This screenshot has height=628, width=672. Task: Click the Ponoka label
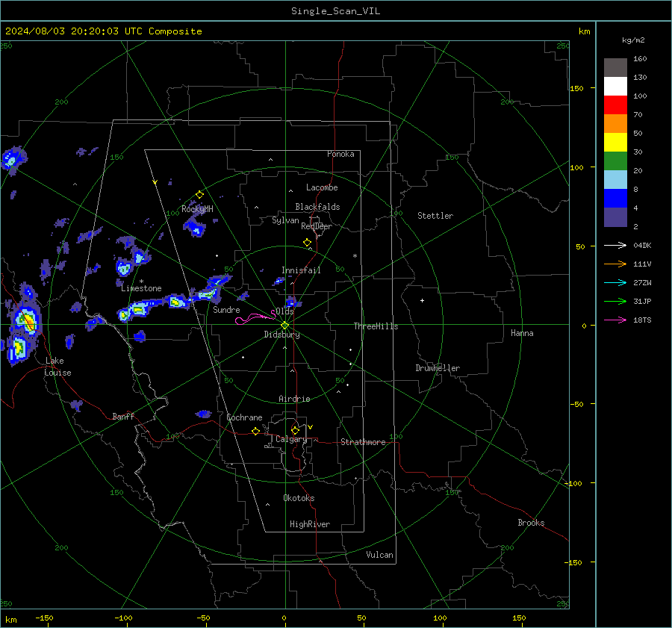coord(340,154)
